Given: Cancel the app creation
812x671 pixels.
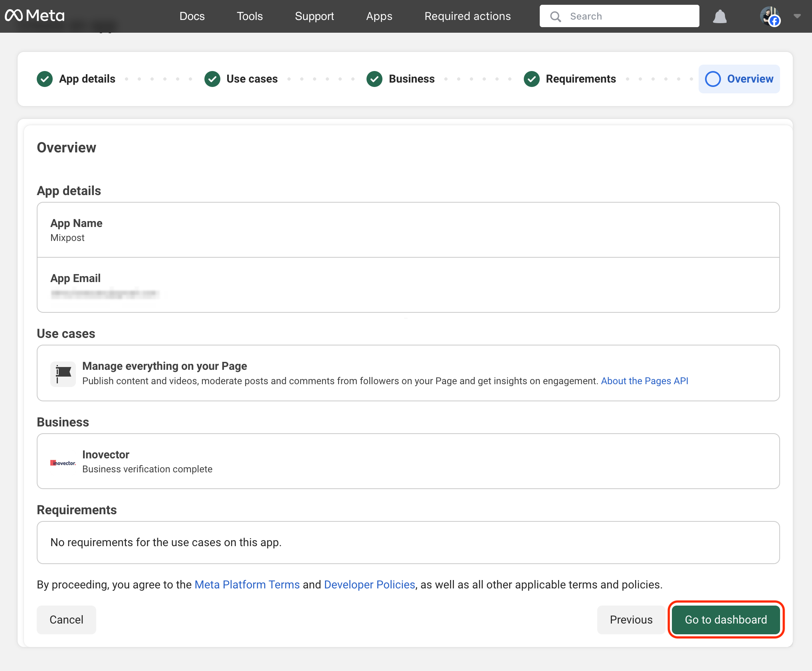Looking at the screenshot, I should tap(66, 620).
